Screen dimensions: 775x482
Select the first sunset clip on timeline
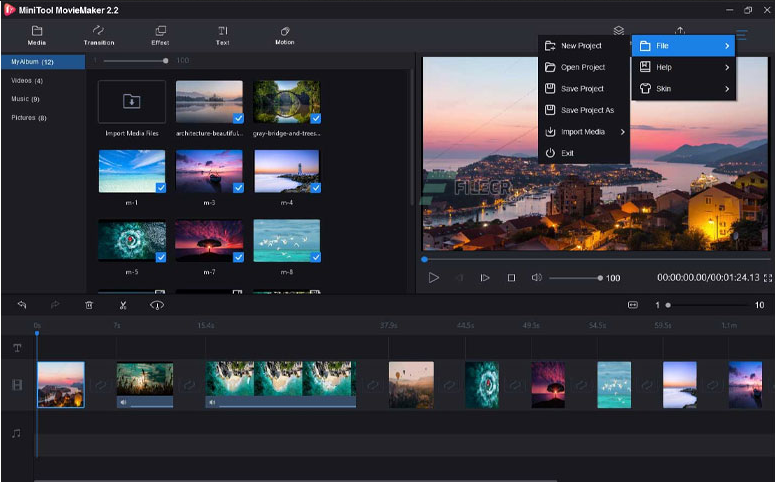(61, 385)
